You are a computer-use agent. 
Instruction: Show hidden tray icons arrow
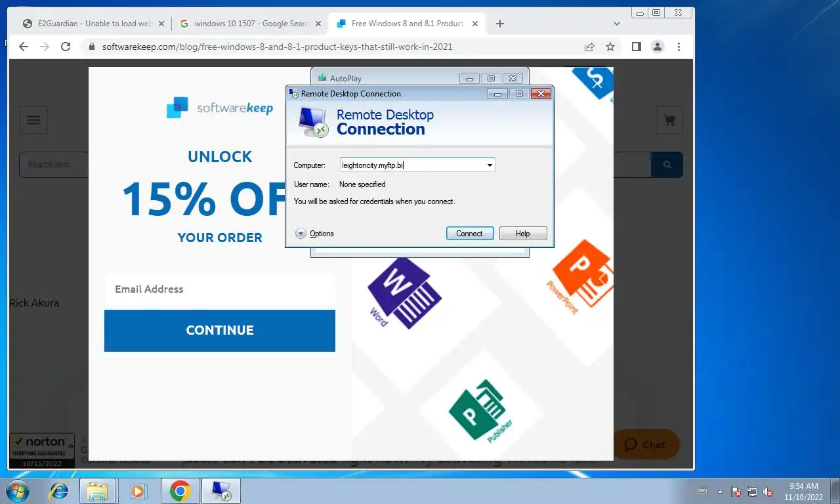[x=721, y=491]
